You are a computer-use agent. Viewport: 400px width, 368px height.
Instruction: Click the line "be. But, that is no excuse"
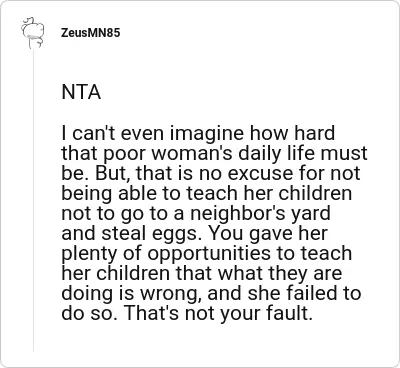(x=211, y=174)
